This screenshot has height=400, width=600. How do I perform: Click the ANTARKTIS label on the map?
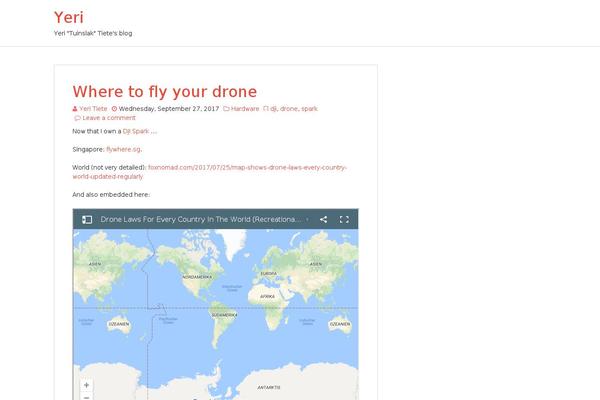point(269,387)
